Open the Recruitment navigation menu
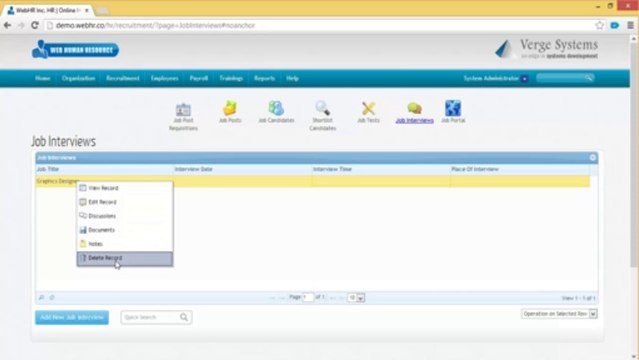The width and height of the screenshot is (639, 360). 123,78
